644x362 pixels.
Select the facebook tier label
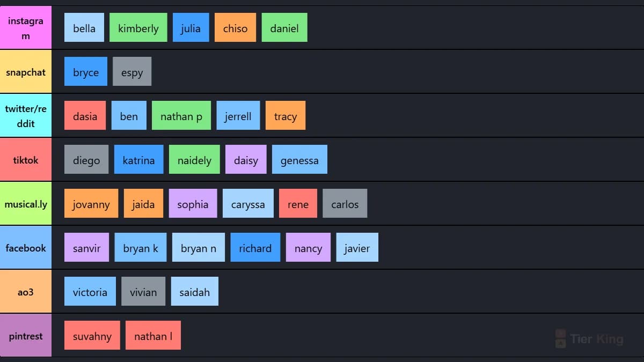click(x=26, y=248)
